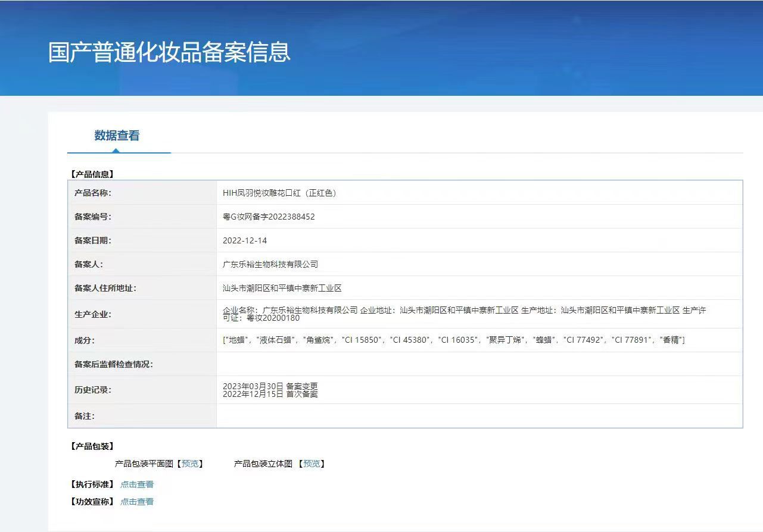Click the 备案人 value 广东乐裕生物科技有限公司
This screenshot has width=763, height=532.
pyautogui.click(x=270, y=264)
